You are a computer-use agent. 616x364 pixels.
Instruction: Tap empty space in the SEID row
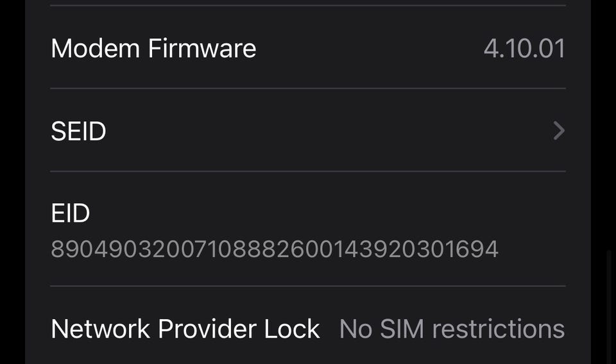(x=321, y=131)
